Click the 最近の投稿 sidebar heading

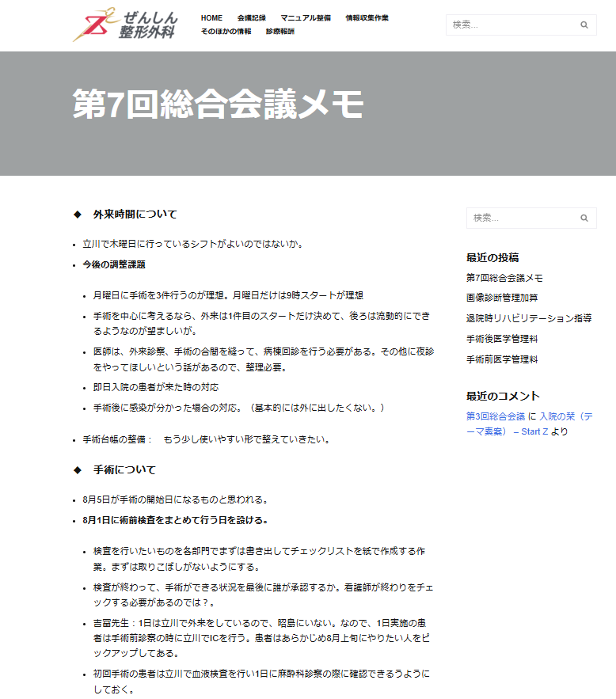(x=492, y=257)
